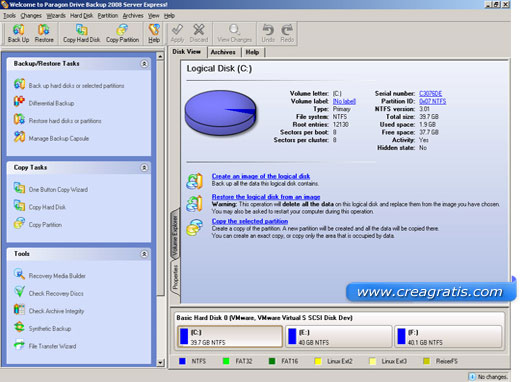Click the Back up hard disks icon

[19, 84]
